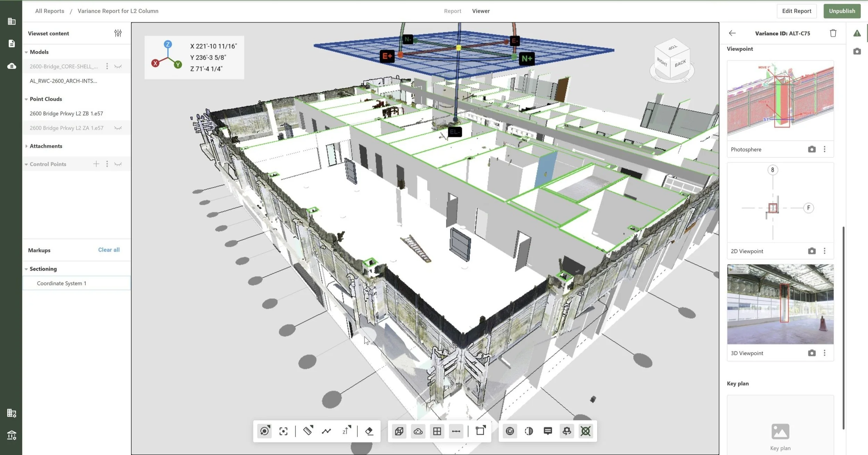Viewport: 868px width, 455px height.
Task: Clear all markups
Action: (109, 250)
